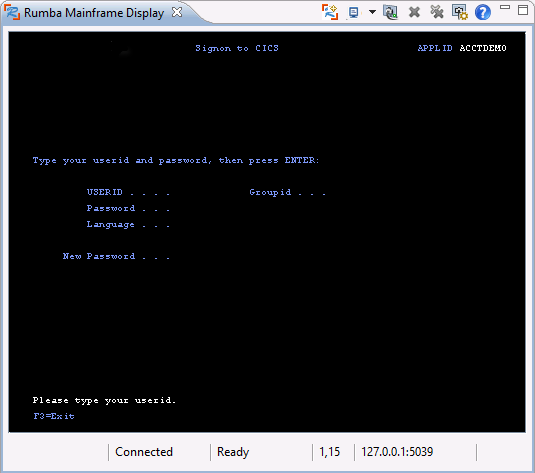The height and width of the screenshot is (473, 535).
Task: Click the APPLID label
Action: point(435,48)
